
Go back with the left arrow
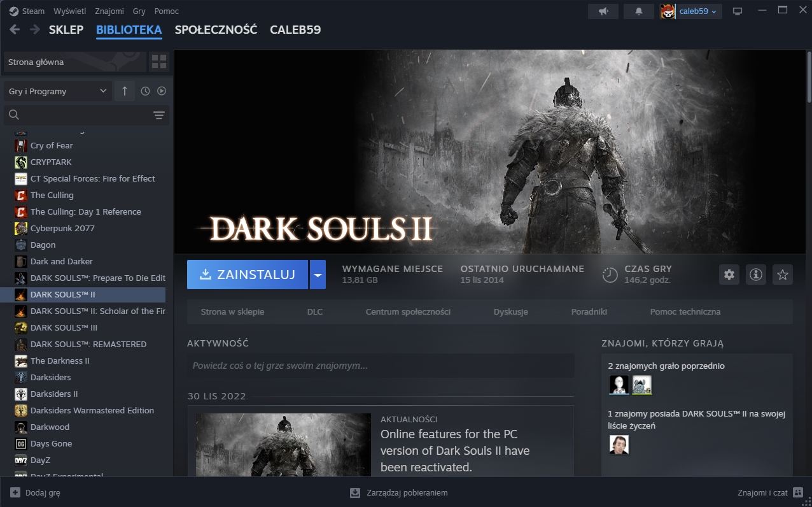15,29
